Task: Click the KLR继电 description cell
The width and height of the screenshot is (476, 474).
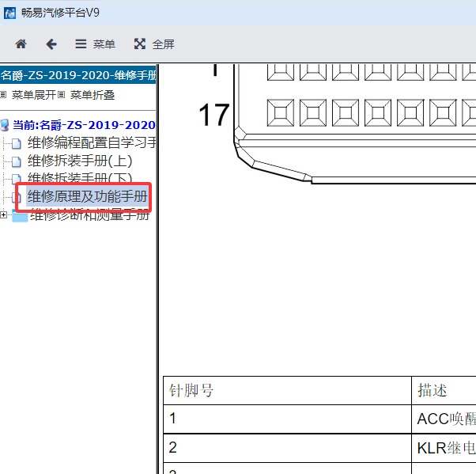Action: pyautogui.click(x=444, y=448)
